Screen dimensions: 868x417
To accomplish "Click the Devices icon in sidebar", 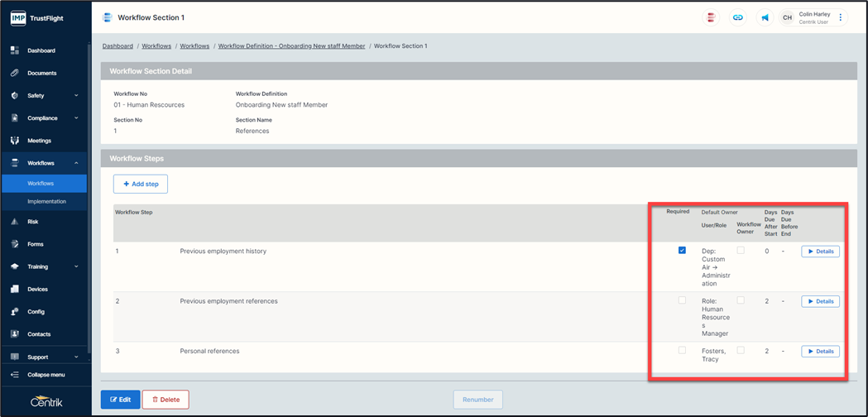I will 15,290.
